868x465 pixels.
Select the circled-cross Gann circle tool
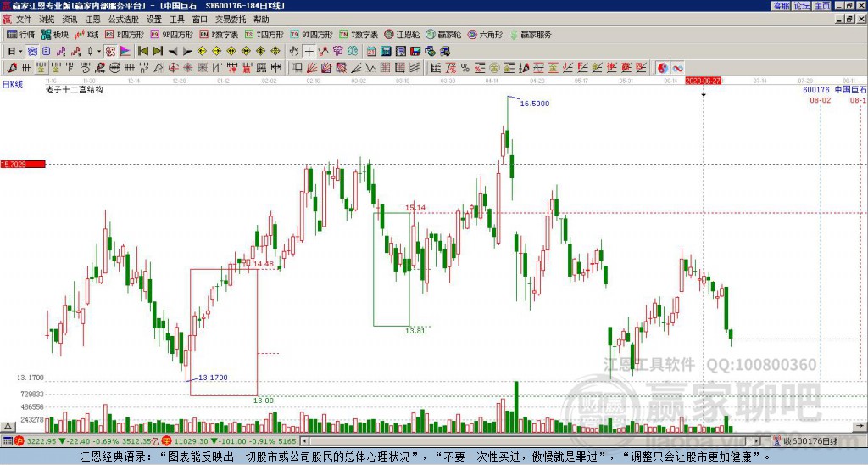pyautogui.click(x=173, y=68)
